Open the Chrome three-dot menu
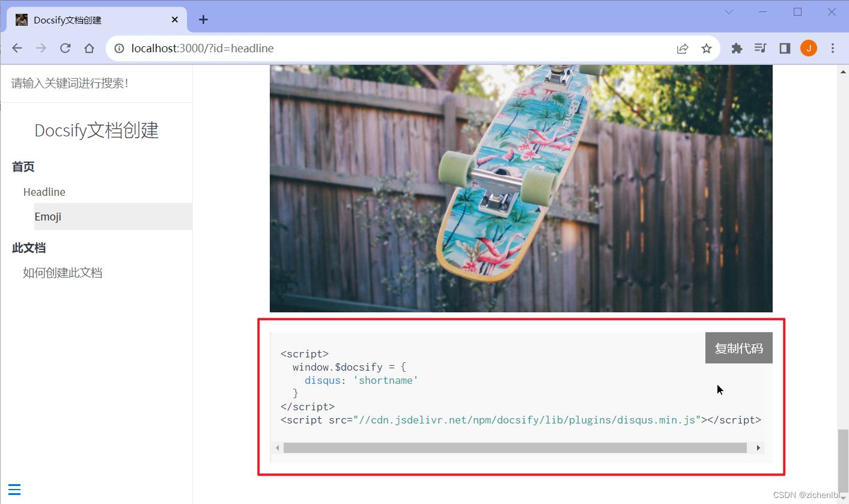This screenshot has height=504, width=849. coord(833,49)
